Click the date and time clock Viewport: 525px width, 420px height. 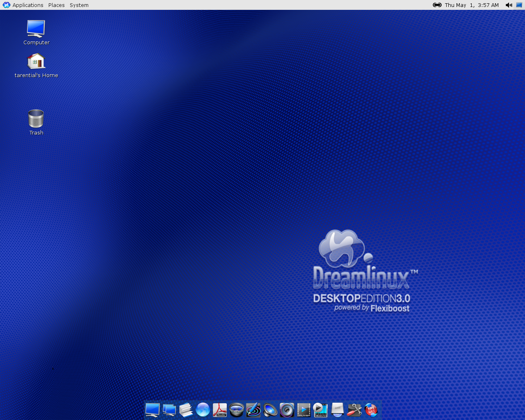472,5
